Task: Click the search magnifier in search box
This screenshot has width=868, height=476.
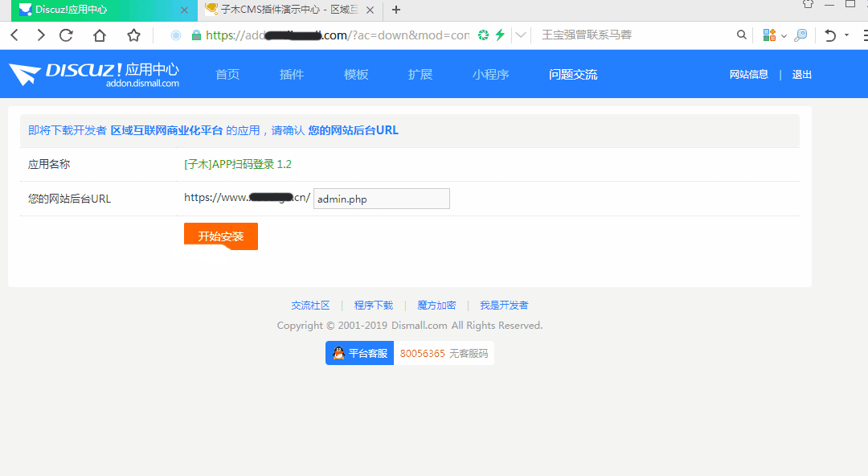Action: (x=742, y=35)
